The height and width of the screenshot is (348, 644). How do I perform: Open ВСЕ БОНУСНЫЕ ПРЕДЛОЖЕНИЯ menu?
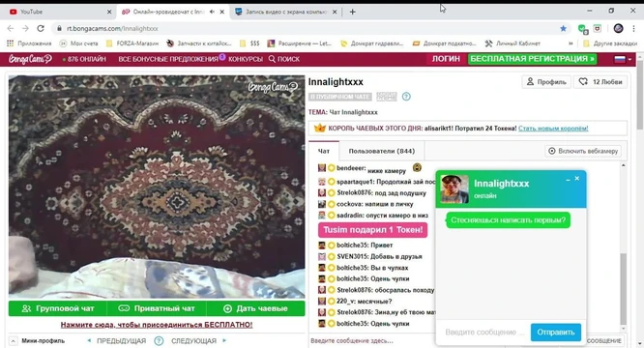tap(168, 59)
